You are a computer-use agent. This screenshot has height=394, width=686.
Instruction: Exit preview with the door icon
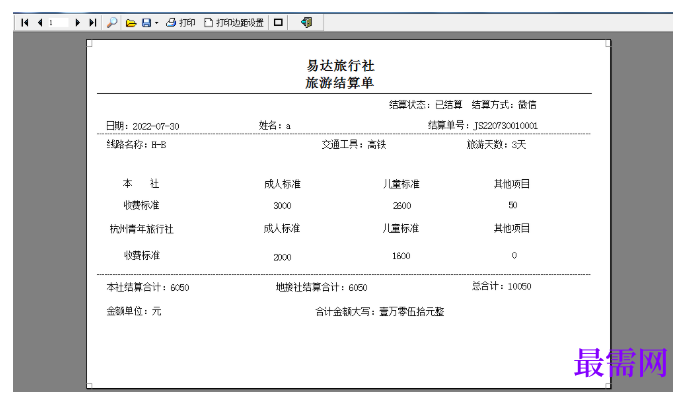(x=306, y=22)
